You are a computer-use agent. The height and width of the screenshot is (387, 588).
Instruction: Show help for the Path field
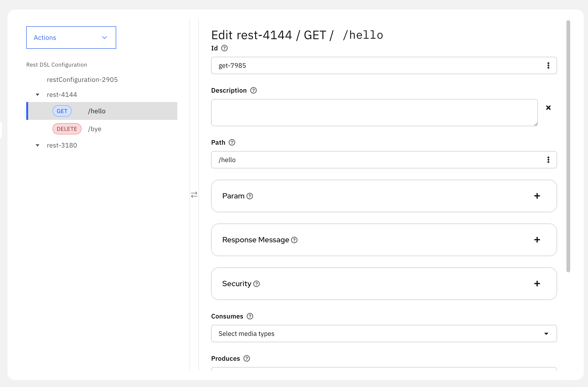click(232, 142)
